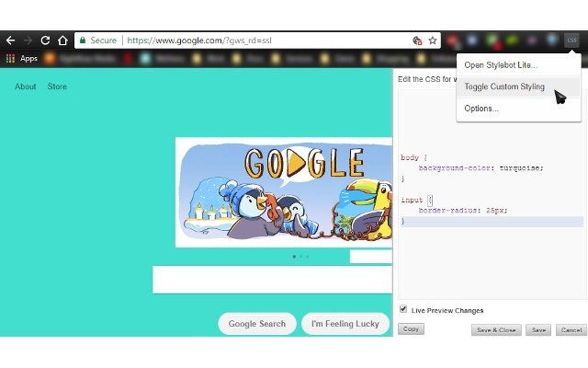The image size is (588, 368).
Task: Reload the page with the refresh icon
Action: click(x=45, y=40)
